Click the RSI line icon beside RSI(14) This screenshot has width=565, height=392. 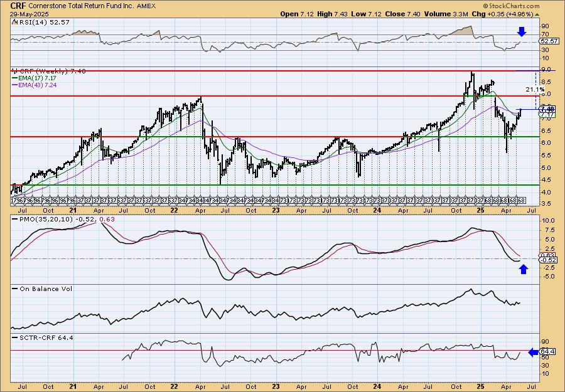15,22
